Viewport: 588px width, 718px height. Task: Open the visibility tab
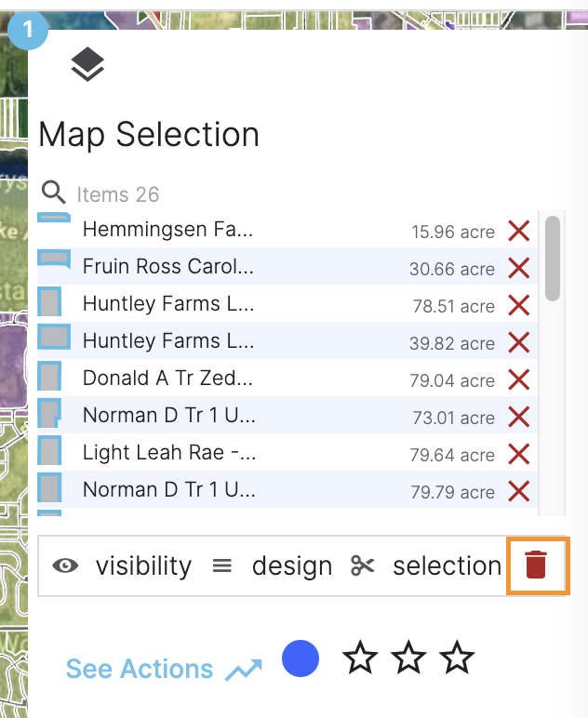[143, 566]
